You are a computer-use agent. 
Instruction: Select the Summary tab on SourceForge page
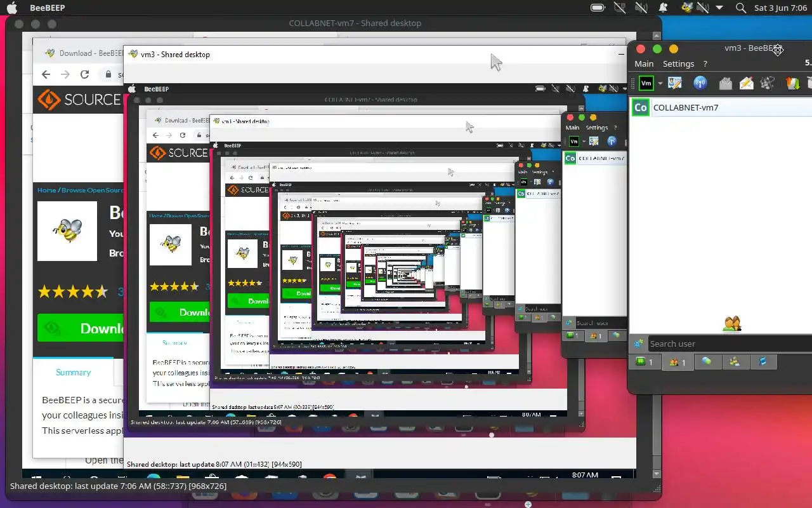pos(73,372)
